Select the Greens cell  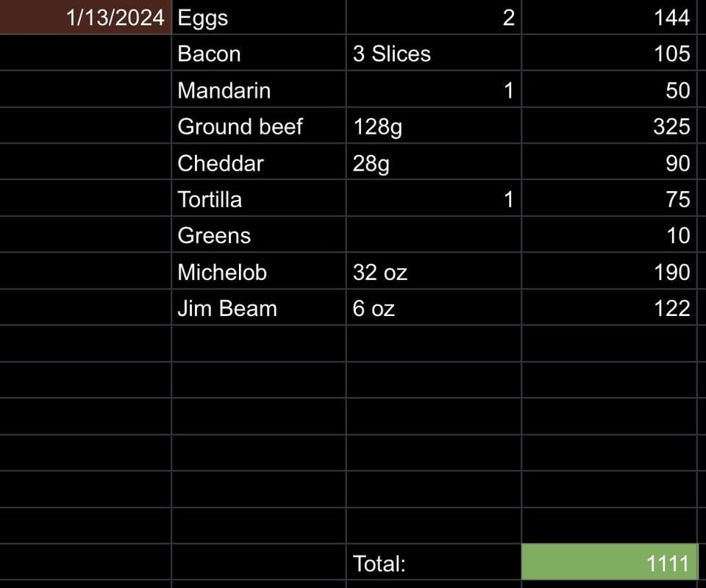pyautogui.click(x=259, y=235)
